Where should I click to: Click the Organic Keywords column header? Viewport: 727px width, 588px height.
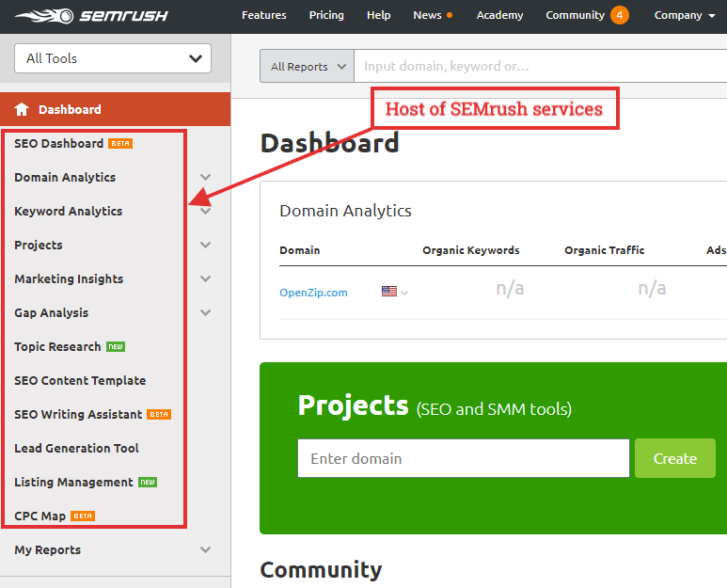471,250
